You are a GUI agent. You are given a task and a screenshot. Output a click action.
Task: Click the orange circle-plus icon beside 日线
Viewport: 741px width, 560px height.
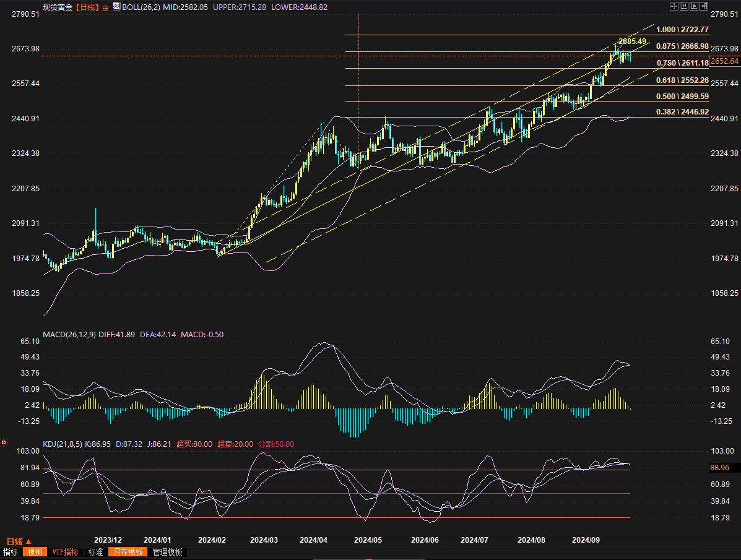tap(105, 7)
